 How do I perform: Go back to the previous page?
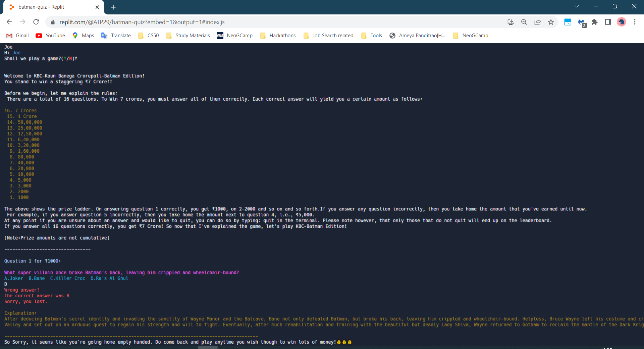click(9, 22)
